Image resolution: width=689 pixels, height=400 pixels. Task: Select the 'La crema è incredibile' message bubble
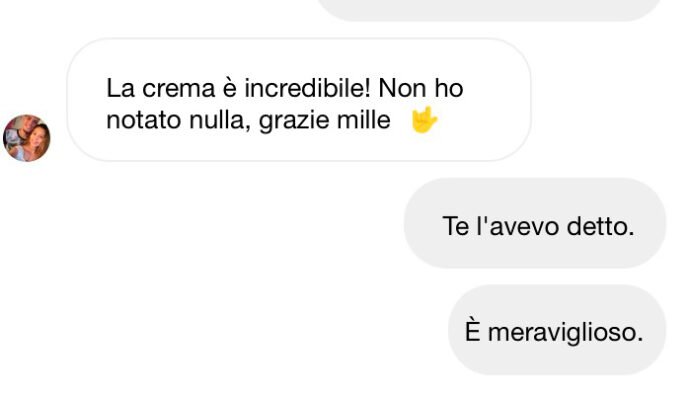(298, 100)
